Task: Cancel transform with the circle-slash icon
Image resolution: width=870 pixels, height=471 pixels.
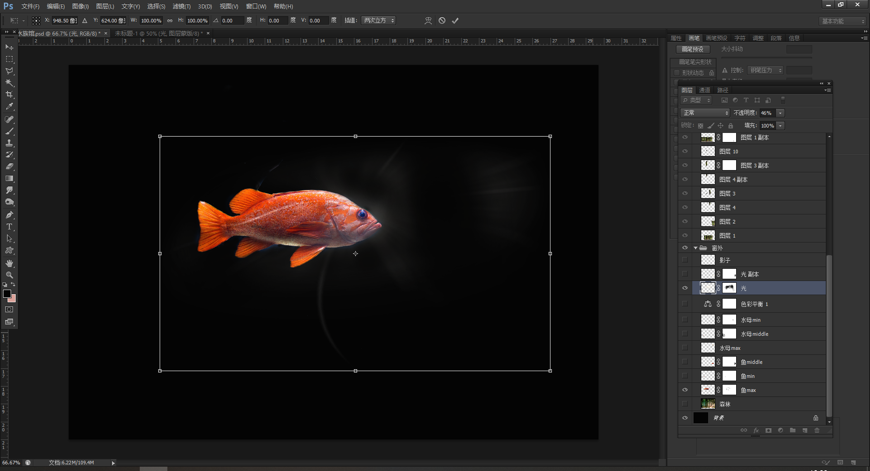Action: (442, 21)
